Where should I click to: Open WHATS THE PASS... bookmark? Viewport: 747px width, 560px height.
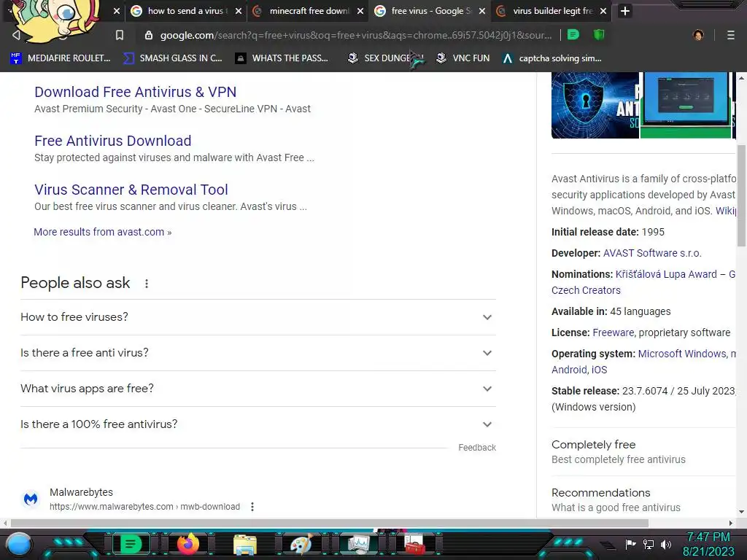(x=282, y=58)
